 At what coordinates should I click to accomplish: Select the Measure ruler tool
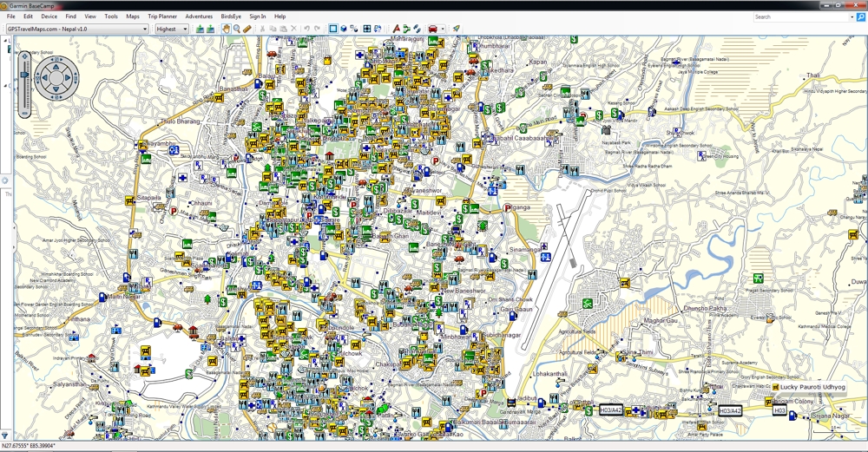(x=247, y=29)
